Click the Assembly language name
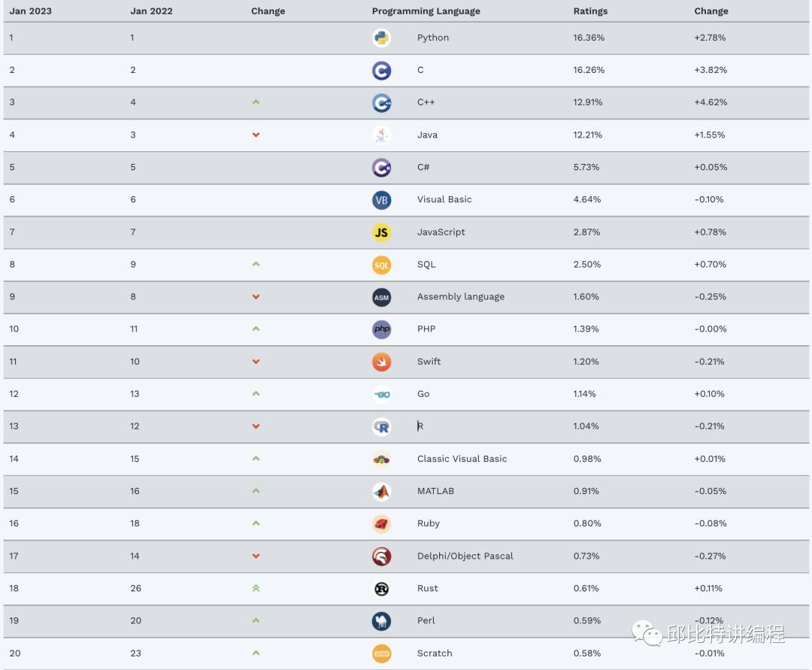This screenshot has height=670, width=812. (460, 297)
